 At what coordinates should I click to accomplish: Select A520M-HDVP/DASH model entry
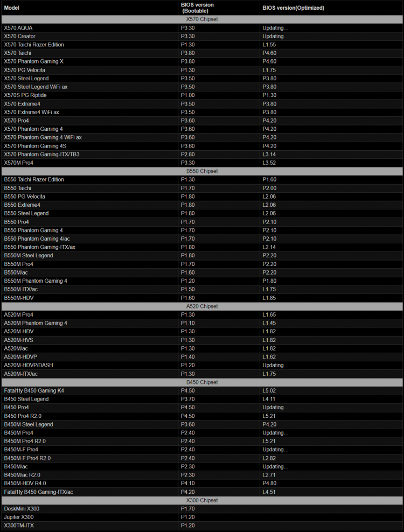29,365
